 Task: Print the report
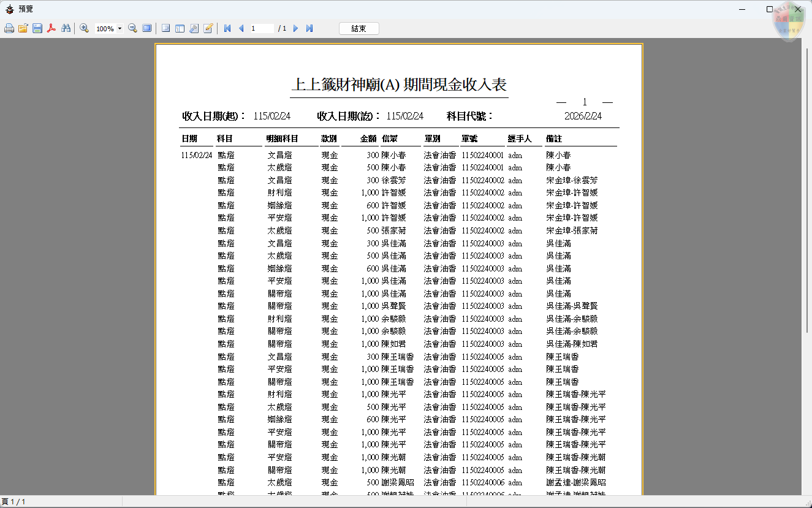[x=9, y=28]
